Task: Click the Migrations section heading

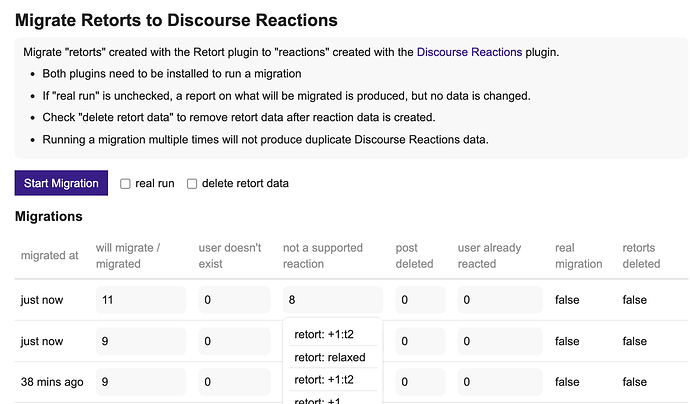Action: tap(48, 217)
